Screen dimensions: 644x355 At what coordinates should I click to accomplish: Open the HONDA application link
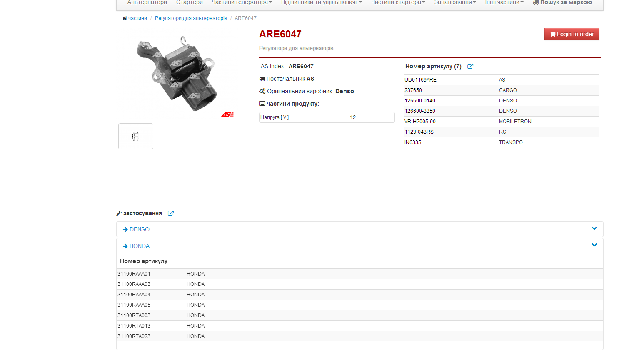140,246
